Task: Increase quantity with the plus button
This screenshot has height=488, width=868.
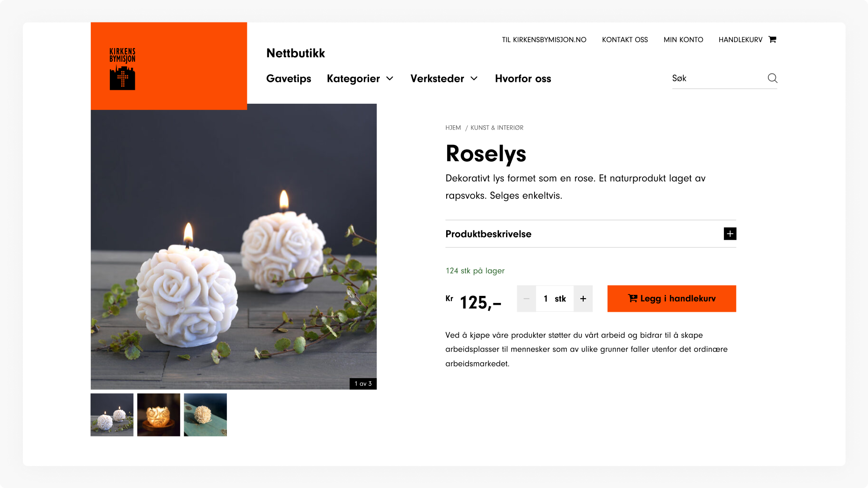Action: pos(583,299)
